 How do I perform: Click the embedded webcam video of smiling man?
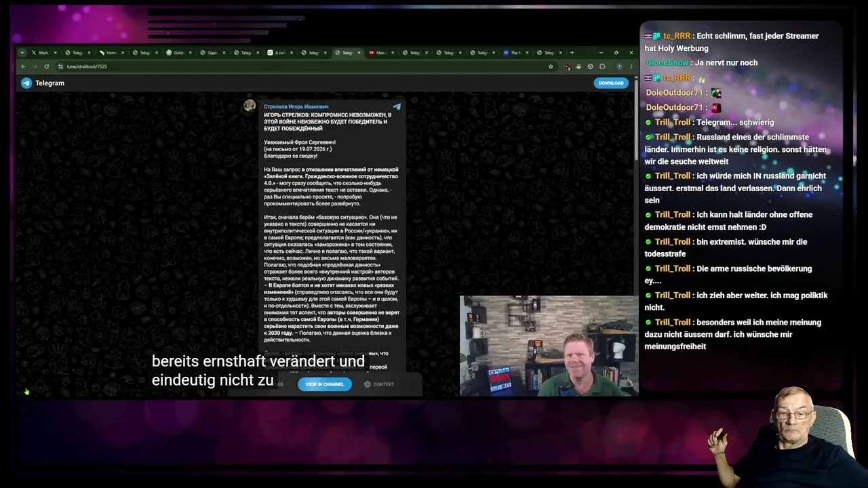(x=549, y=346)
